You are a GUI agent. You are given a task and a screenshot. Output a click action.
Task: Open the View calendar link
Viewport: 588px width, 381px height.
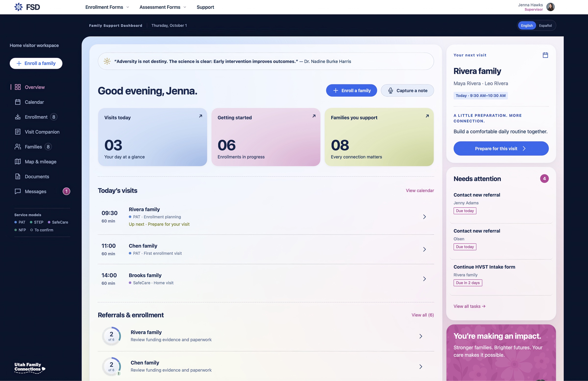coord(419,190)
